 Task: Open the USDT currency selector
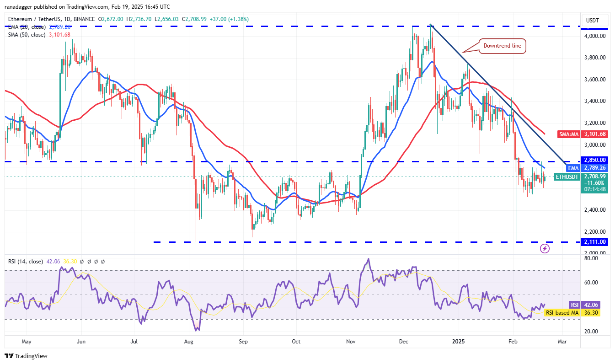tap(591, 20)
